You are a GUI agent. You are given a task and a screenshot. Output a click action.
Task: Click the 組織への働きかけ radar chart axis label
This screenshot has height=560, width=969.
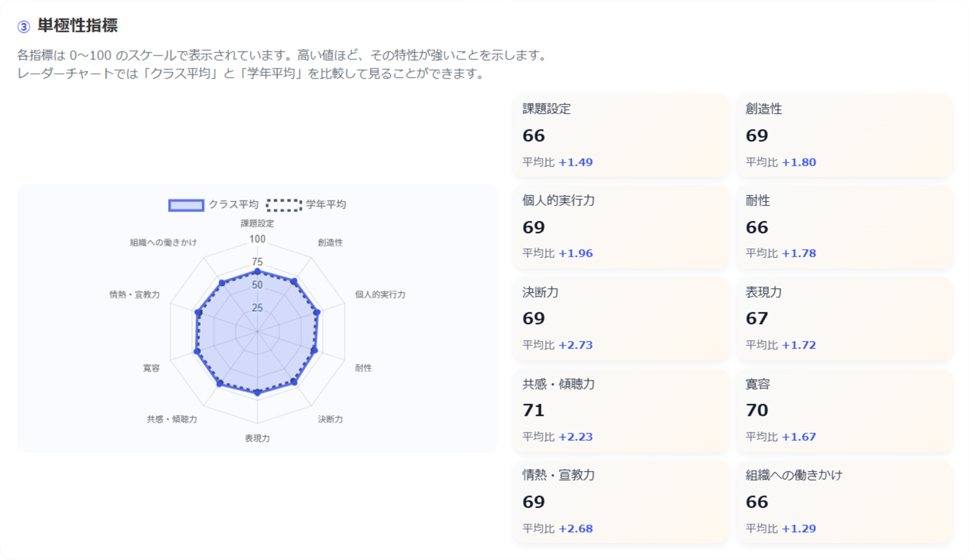(x=163, y=242)
